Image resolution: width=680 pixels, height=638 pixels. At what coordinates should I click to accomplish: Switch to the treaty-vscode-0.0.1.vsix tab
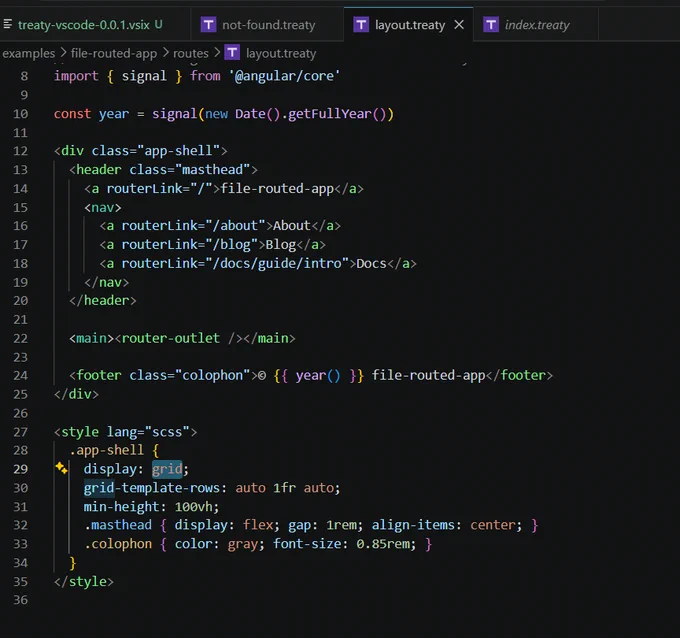(x=90, y=25)
